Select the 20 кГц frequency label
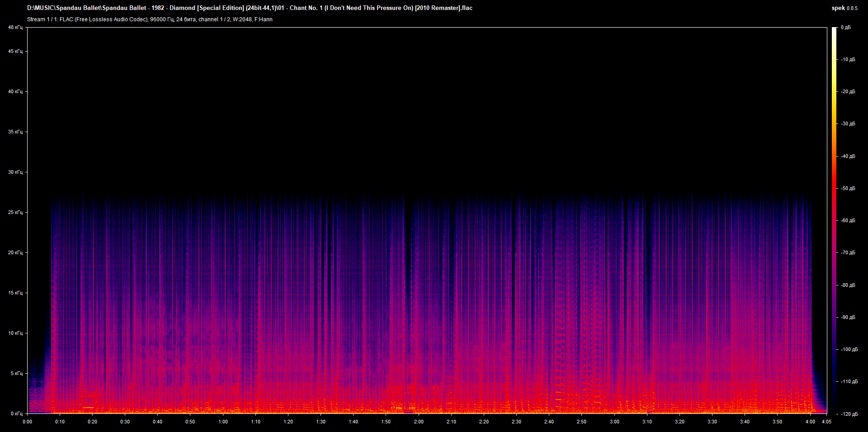Screen dimensions: 868x432 click(15, 252)
